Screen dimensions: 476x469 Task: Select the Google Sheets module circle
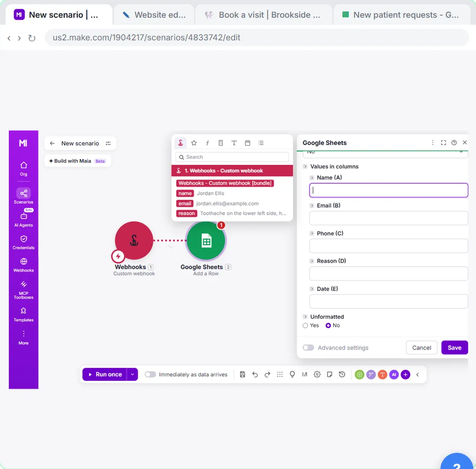click(206, 241)
